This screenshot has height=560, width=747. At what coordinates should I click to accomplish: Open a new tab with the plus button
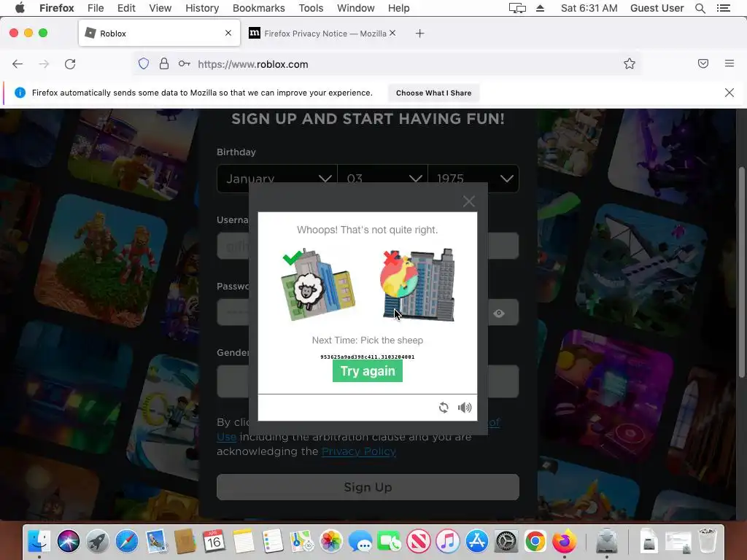coord(419,34)
